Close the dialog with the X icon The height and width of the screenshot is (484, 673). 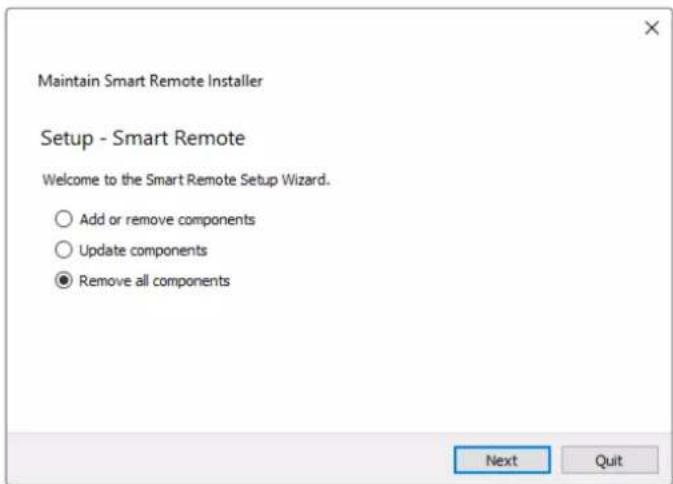[652, 28]
